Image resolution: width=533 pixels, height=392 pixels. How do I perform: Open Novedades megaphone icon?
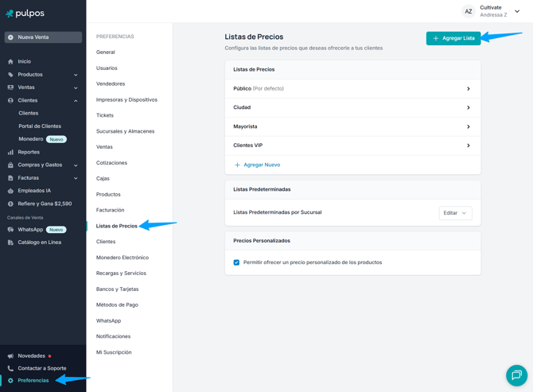click(10, 356)
